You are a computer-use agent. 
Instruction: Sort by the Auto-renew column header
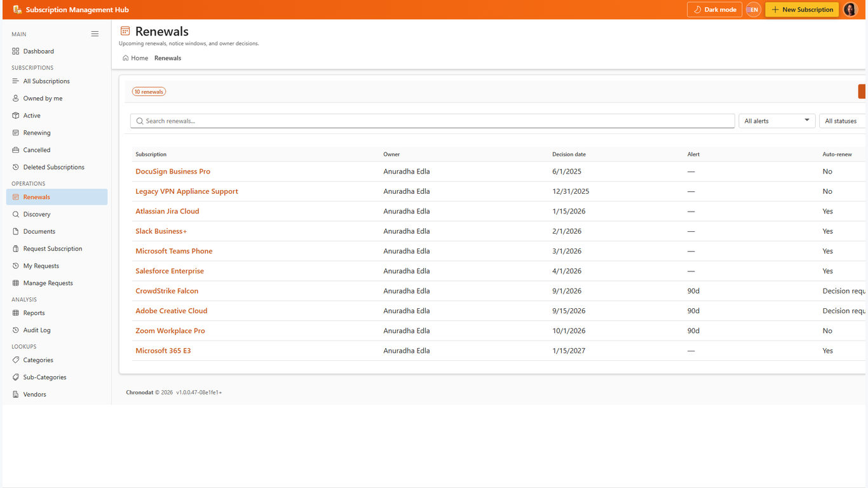837,154
